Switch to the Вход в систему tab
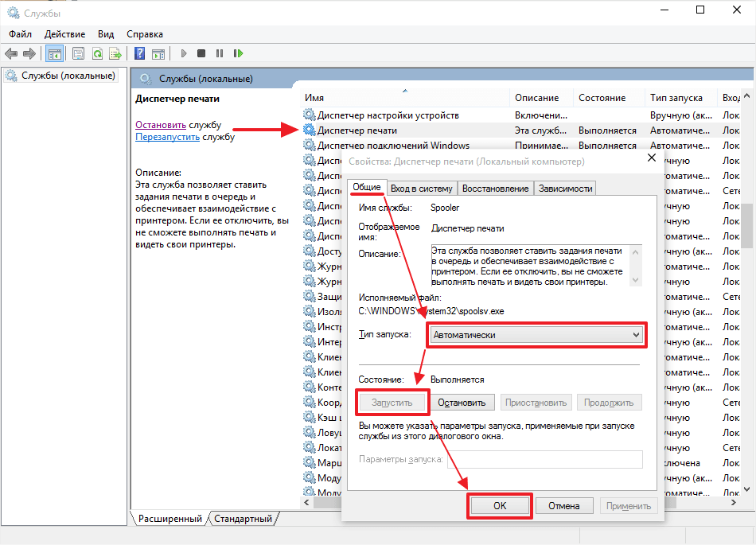The width and height of the screenshot is (756, 545). point(422,189)
